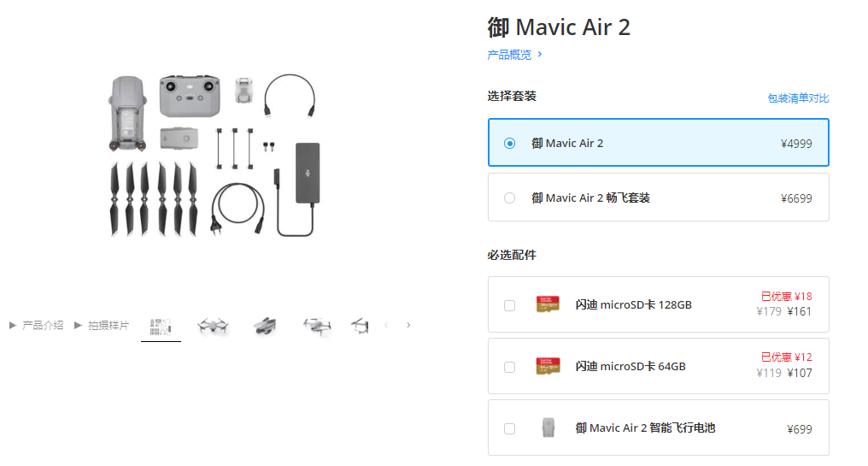
Task: Check the 闪迪 microSD卡 64GB checkbox
Action: click(509, 367)
